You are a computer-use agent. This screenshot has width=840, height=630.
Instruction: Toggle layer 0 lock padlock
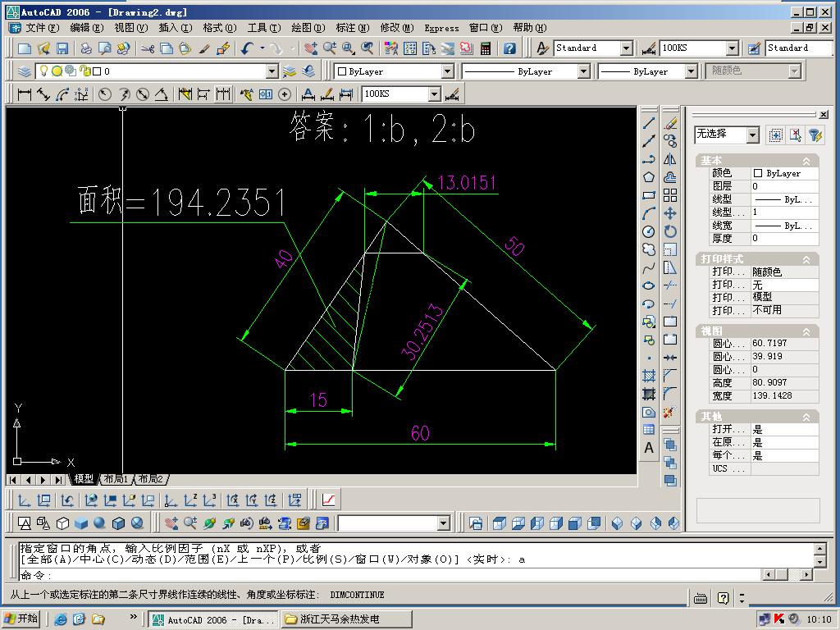[x=84, y=71]
